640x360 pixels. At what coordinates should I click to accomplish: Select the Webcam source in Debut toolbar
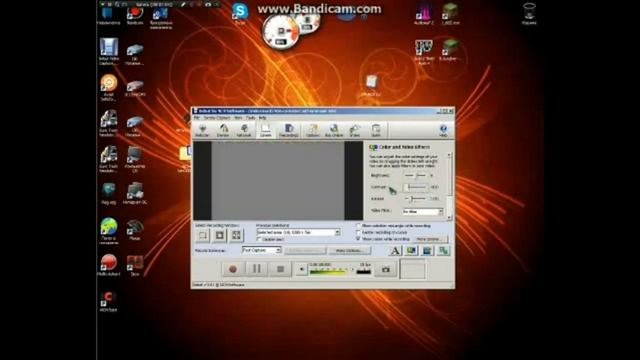click(x=202, y=130)
